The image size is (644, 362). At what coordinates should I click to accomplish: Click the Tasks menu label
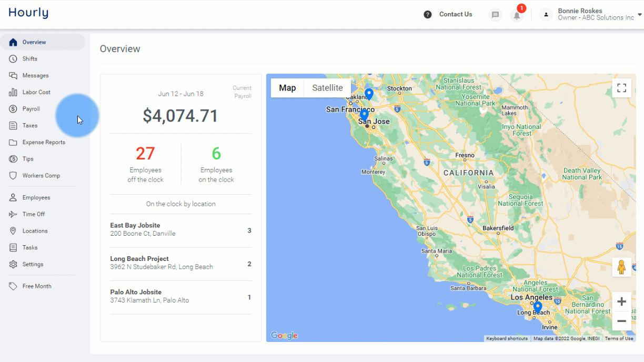click(x=30, y=248)
